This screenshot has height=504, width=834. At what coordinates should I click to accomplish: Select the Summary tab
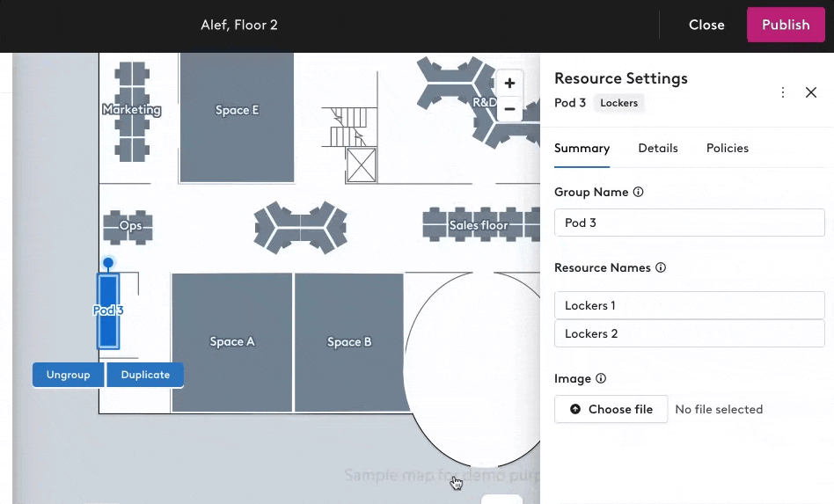(x=582, y=149)
